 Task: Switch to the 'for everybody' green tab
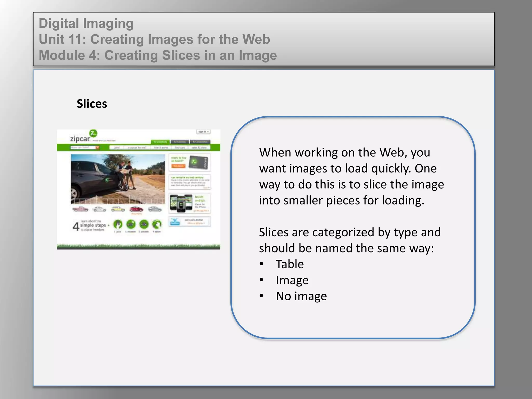coord(160,142)
